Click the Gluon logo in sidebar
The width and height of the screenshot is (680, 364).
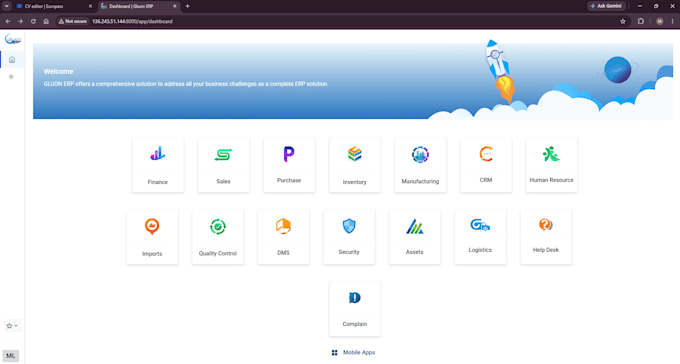[13, 39]
